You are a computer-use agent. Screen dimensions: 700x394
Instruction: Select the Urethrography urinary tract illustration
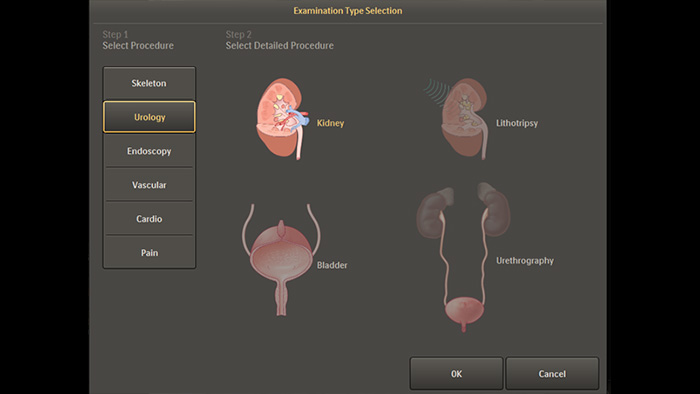pos(463,257)
